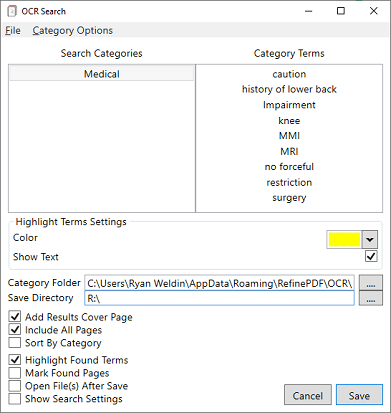
Task: Select the Medical search category
Action: [x=102, y=74]
